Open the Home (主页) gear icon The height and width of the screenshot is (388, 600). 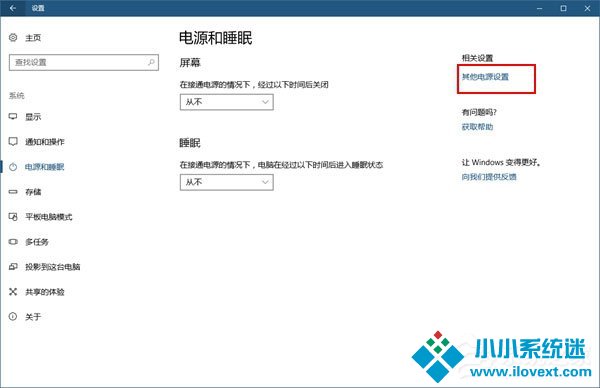tap(13, 37)
